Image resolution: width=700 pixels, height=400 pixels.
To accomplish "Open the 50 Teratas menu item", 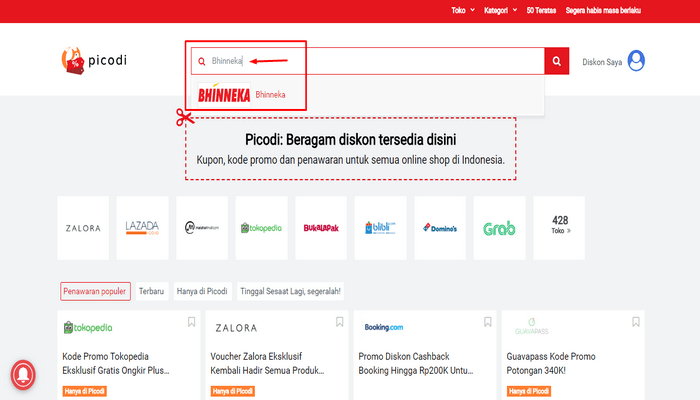I will click(x=541, y=10).
